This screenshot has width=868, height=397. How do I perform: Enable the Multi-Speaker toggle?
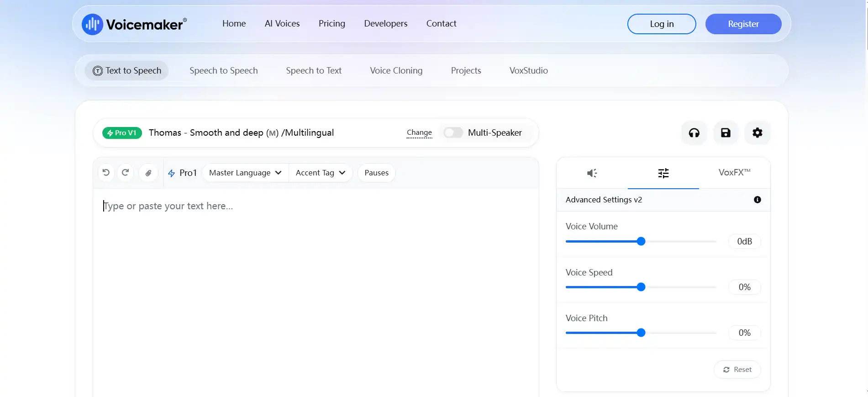point(453,132)
